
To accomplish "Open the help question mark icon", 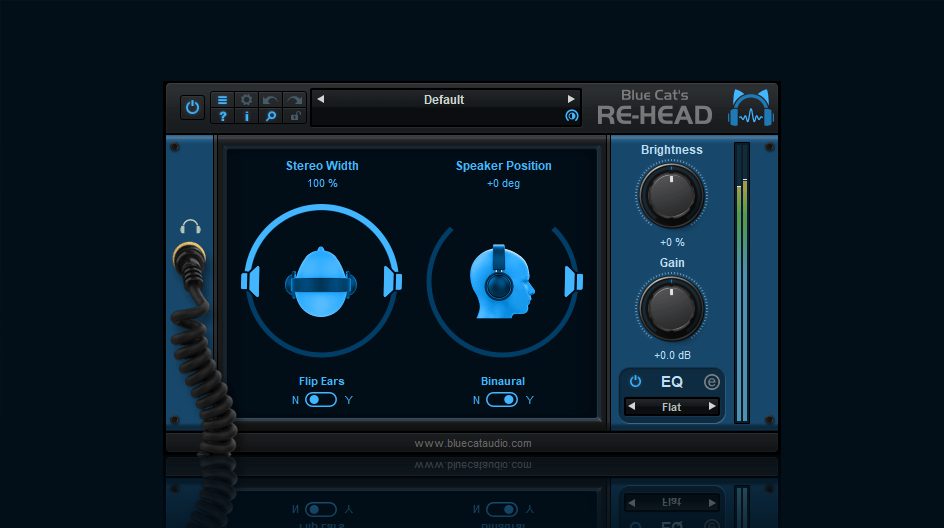I will click(222, 117).
